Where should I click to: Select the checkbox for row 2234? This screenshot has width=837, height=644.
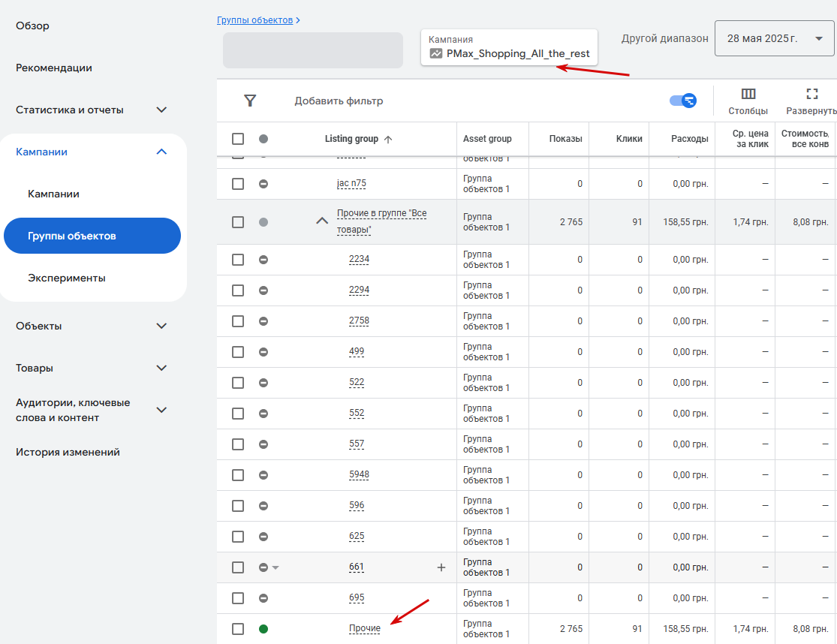(x=238, y=259)
